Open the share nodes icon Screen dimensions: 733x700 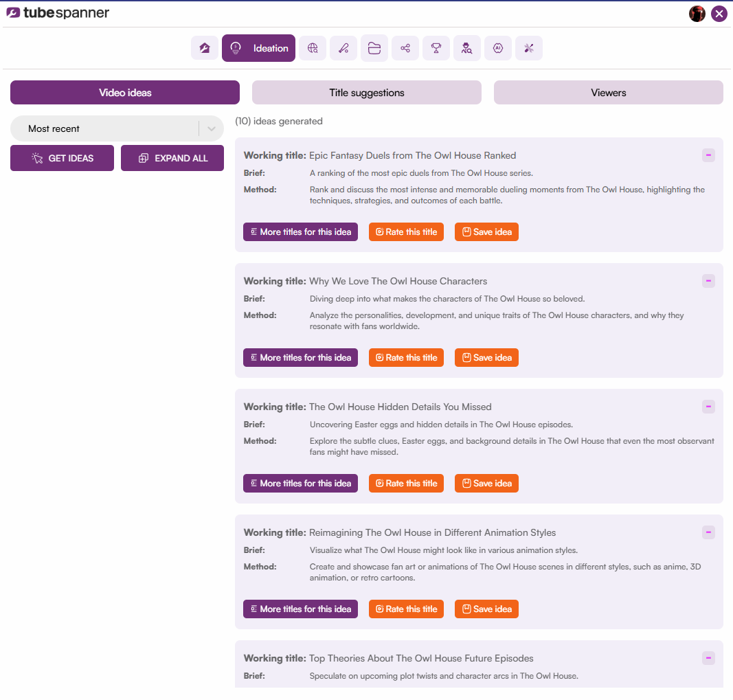click(x=405, y=48)
